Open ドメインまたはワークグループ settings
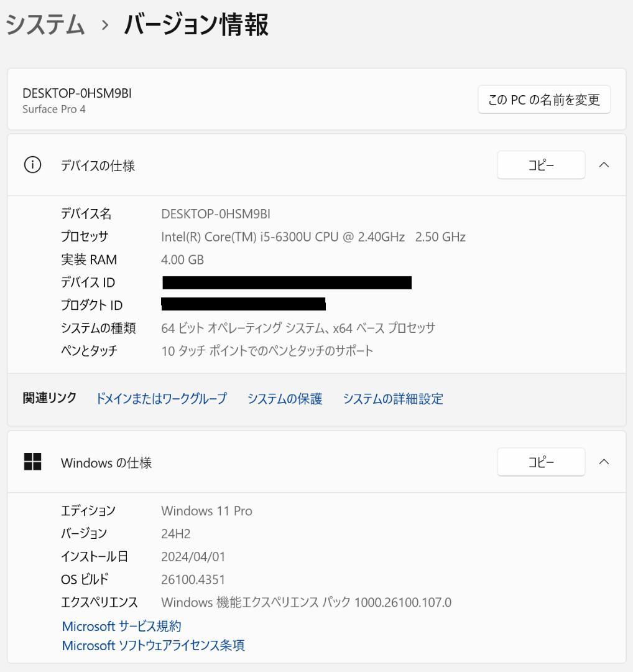This screenshot has width=633, height=672. 161,399
